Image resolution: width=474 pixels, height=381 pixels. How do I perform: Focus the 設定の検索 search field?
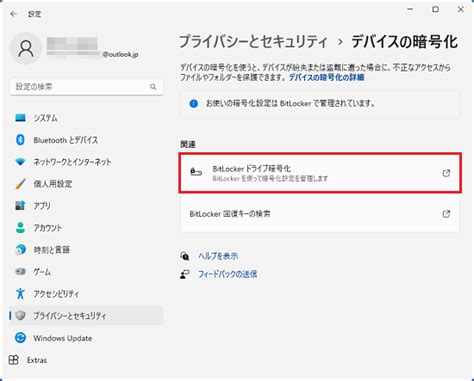(87, 87)
